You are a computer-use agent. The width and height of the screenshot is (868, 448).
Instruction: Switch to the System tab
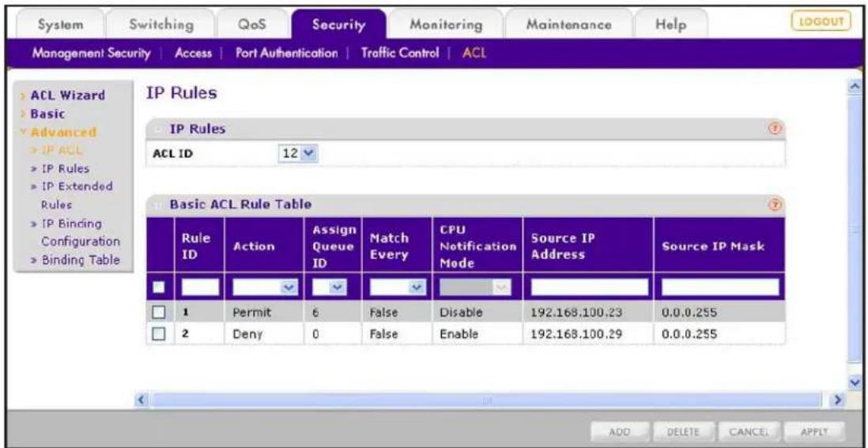click(61, 24)
